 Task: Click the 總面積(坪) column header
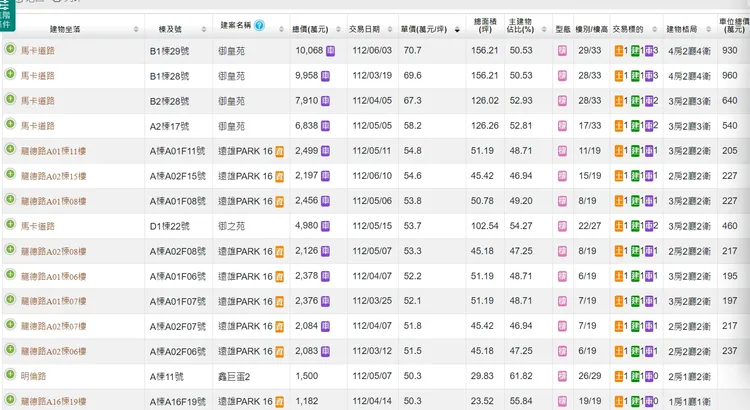(x=485, y=25)
